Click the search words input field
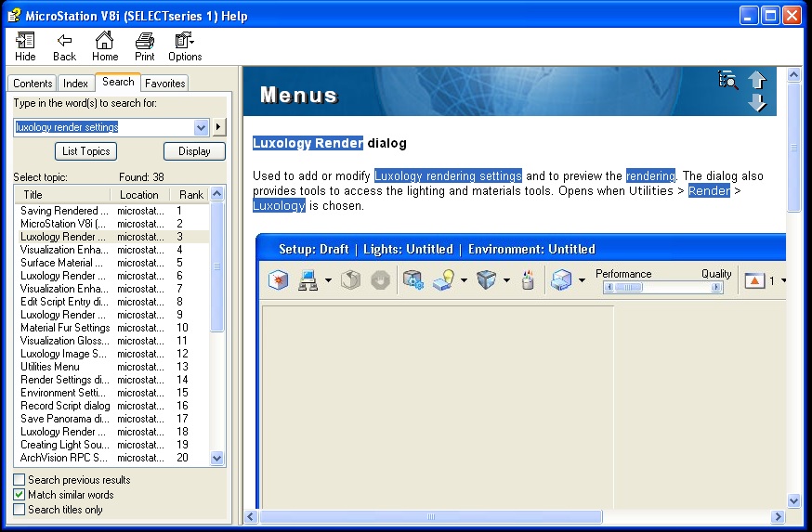Image resolution: width=812 pixels, height=532 pixels. click(103, 127)
